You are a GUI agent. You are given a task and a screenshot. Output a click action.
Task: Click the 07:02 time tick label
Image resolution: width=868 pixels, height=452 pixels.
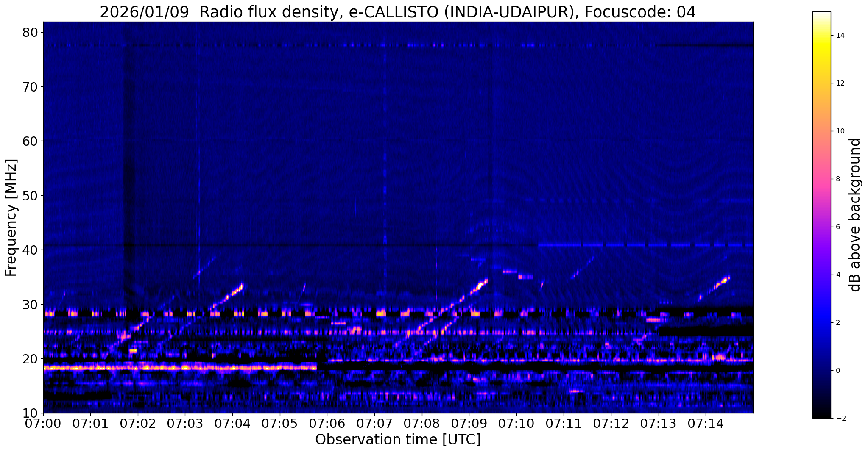(x=138, y=423)
